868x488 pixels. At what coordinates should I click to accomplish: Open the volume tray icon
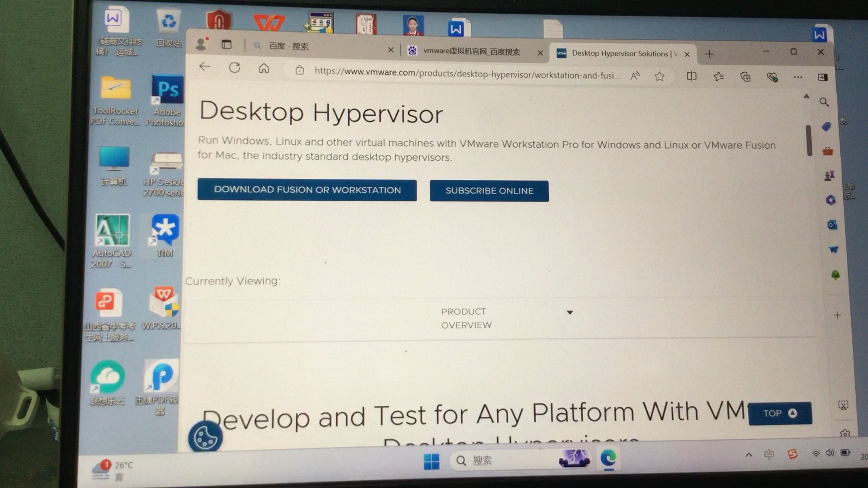point(830,453)
